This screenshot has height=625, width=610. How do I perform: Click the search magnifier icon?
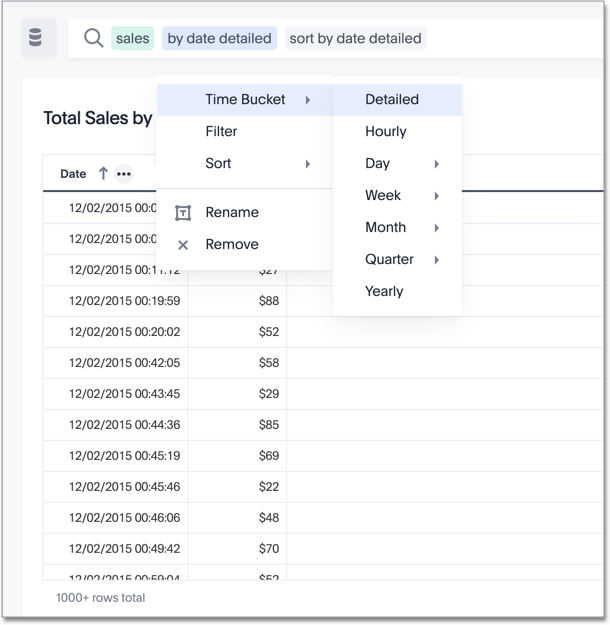[x=93, y=39]
